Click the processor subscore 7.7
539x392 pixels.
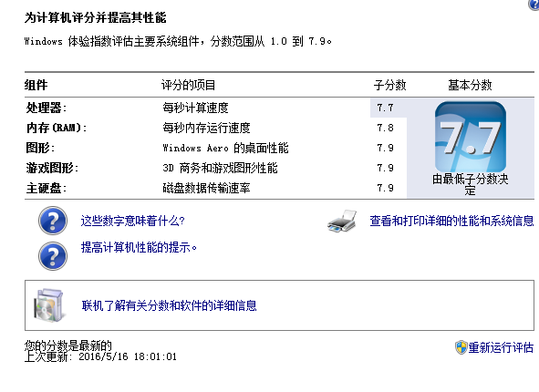point(385,108)
